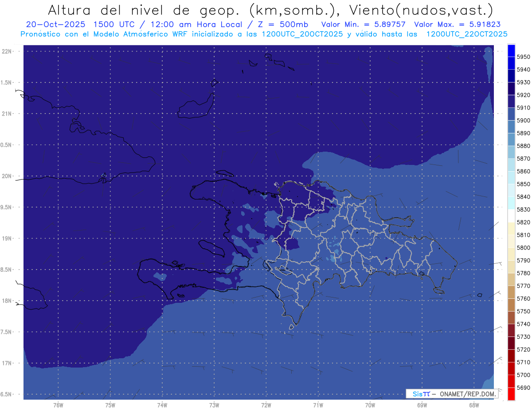Screen dimensions: 532x411
Task: Click the '22N' latitude label
Action: 7,51
